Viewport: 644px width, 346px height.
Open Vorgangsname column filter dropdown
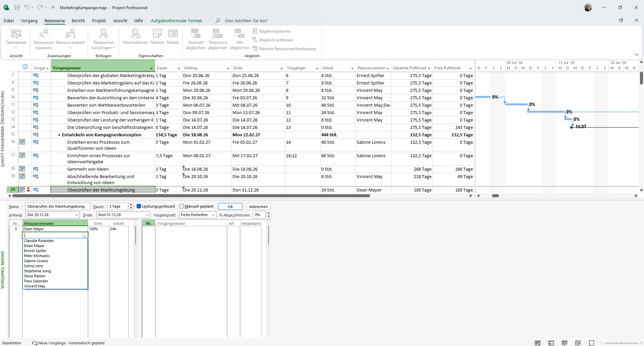pyautogui.click(x=151, y=68)
